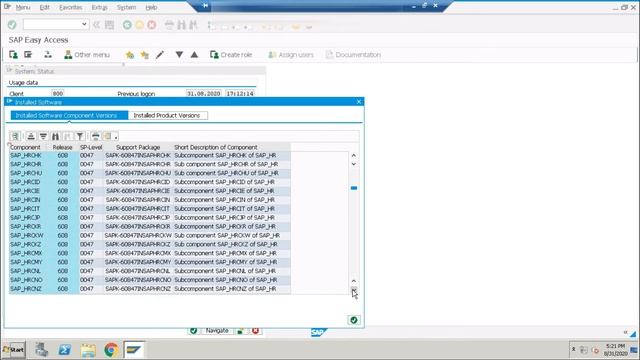640x360 pixels.
Task: Open the Favorites menu
Action: [x=70, y=7]
